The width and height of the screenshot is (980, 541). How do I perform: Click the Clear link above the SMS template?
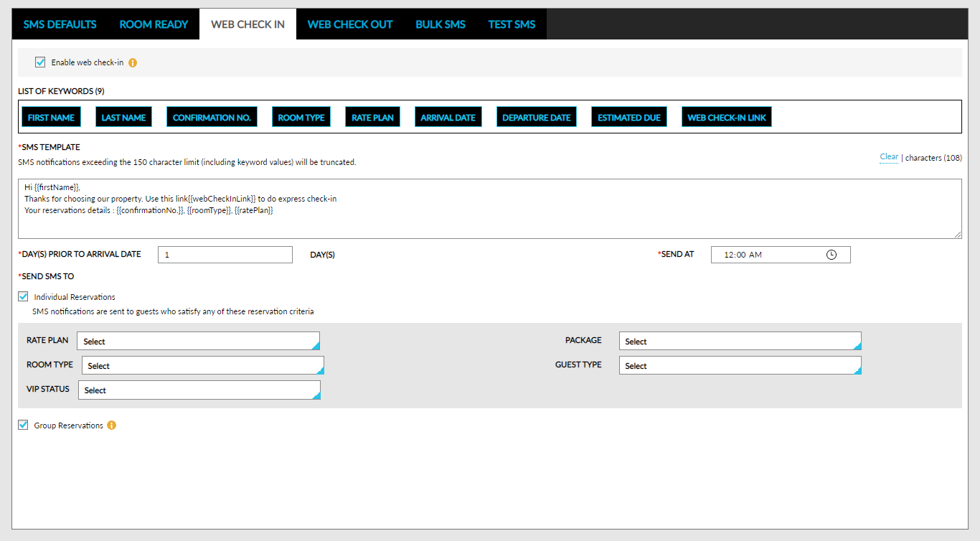(x=889, y=156)
